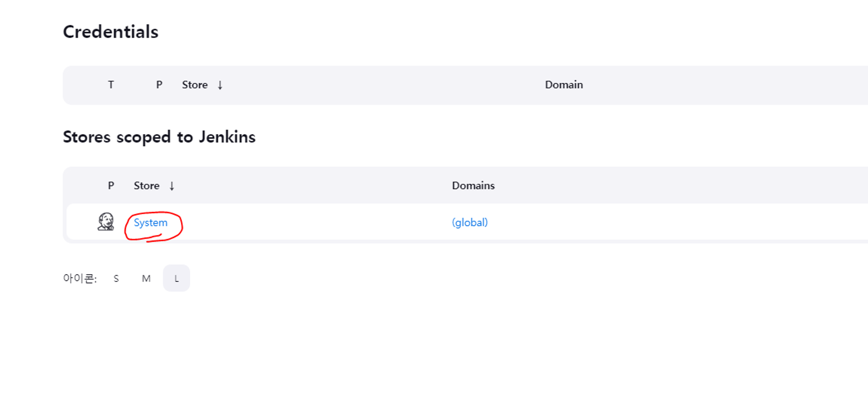Sort by P column in Credentials table
Screen dimensions: 868x399
159,85
